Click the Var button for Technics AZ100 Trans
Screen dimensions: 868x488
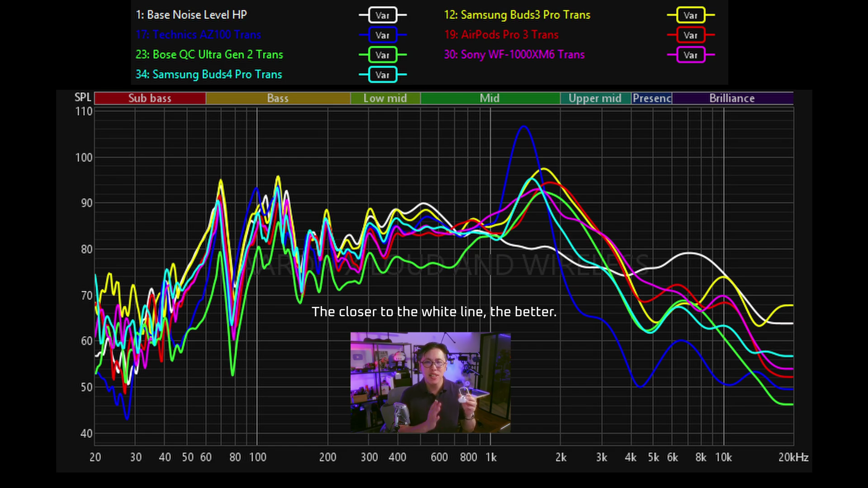click(382, 35)
